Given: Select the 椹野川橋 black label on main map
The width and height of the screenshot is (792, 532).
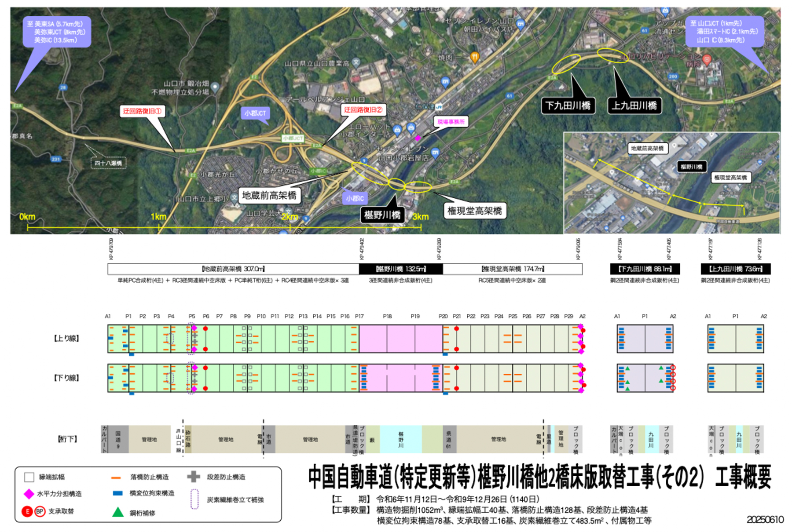Looking at the screenshot, I should [x=382, y=215].
